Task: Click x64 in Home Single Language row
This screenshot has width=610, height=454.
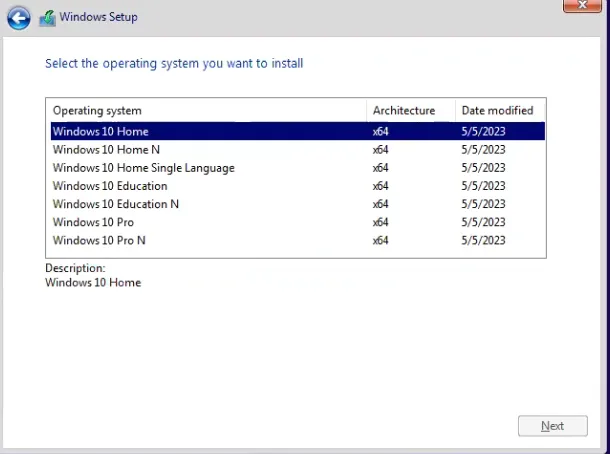Action: (x=380, y=168)
